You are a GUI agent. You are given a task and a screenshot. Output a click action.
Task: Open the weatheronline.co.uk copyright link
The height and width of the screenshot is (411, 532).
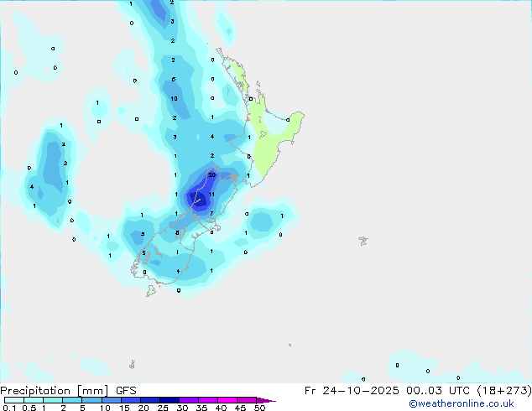click(x=462, y=403)
